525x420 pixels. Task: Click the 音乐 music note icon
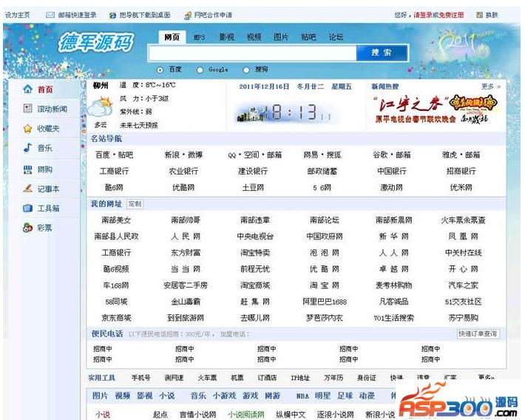(28, 148)
